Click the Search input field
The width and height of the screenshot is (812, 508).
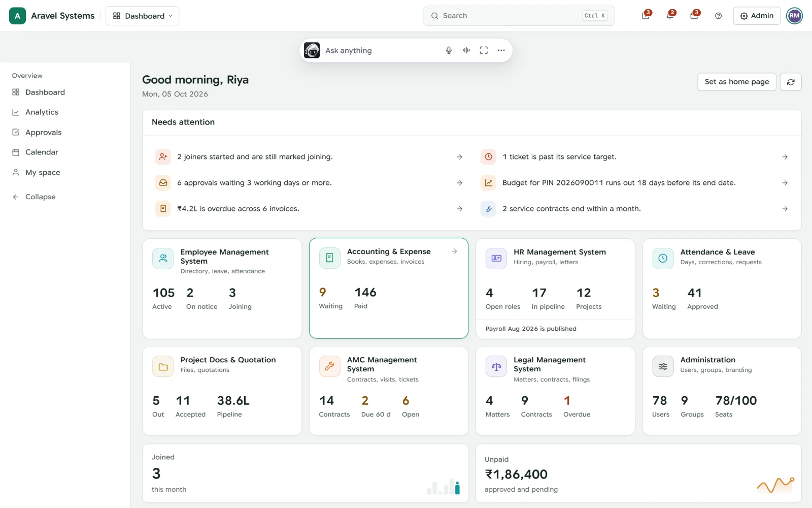(519, 16)
